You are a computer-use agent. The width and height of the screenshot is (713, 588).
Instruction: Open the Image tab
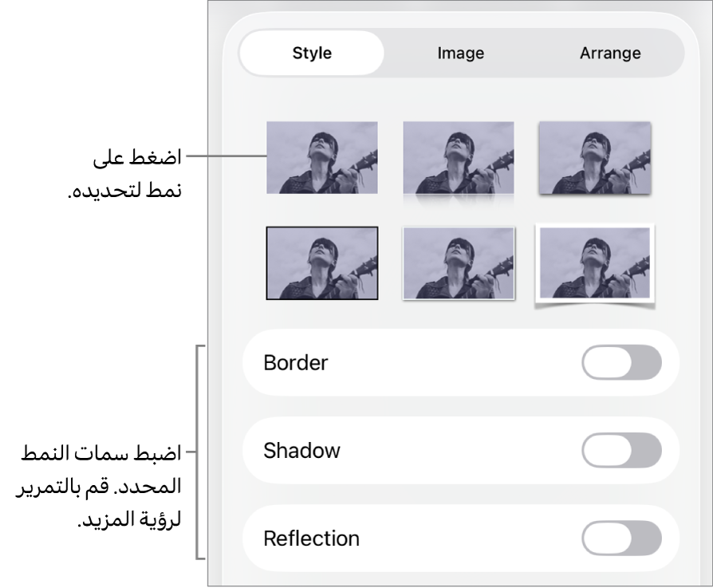(460, 53)
